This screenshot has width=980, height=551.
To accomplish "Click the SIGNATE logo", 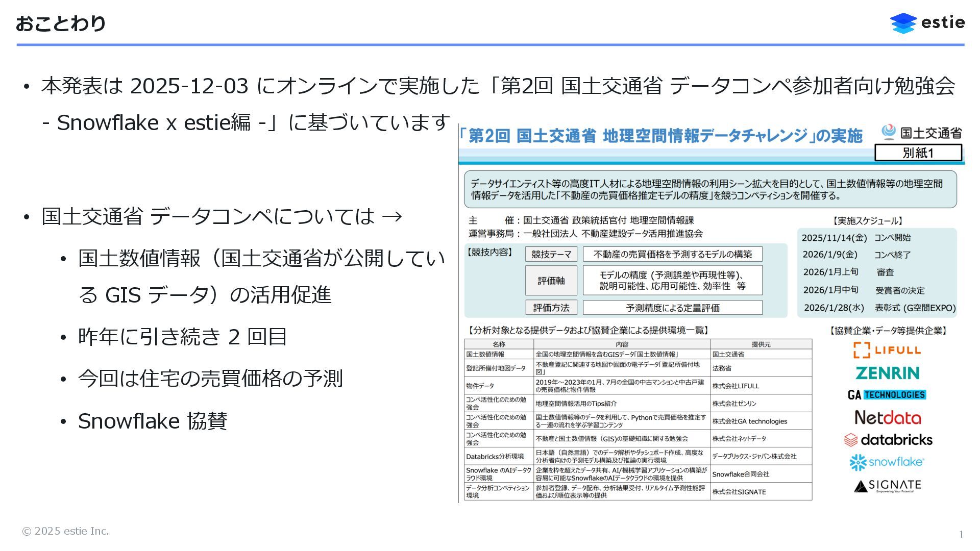I will [888, 486].
